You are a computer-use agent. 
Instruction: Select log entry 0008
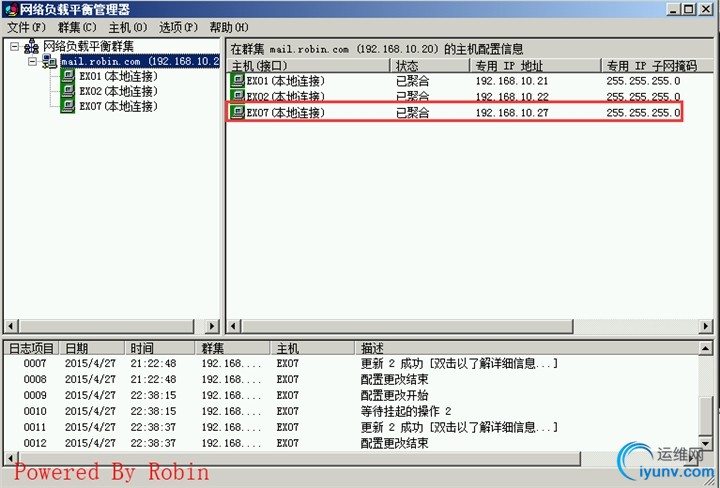pos(351,379)
